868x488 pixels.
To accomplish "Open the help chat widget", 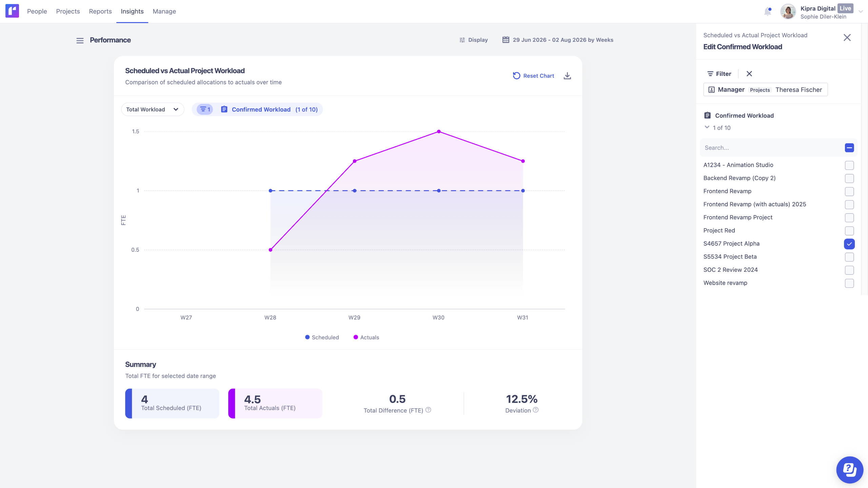I will click(x=850, y=470).
